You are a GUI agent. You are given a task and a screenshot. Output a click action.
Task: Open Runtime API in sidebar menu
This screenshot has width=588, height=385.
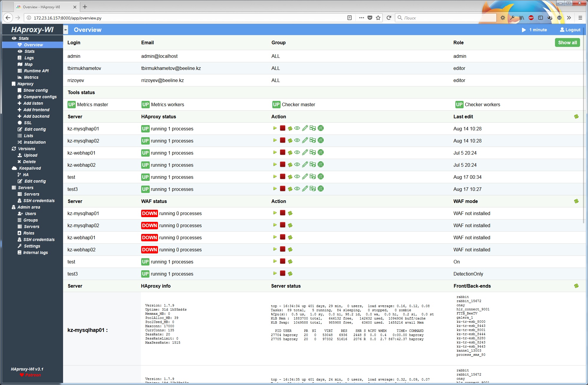pyautogui.click(x=36, y=71)
